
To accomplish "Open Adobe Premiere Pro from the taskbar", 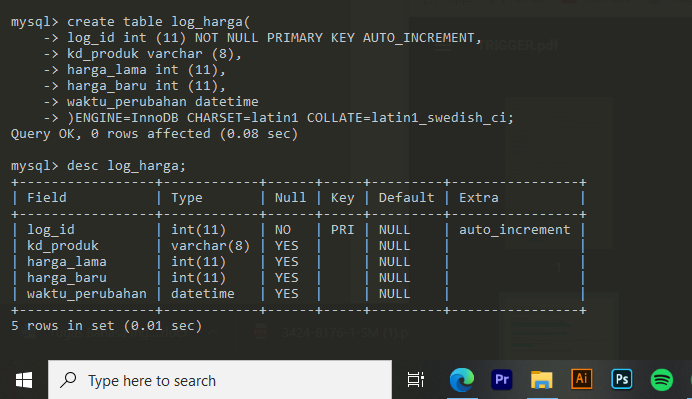I will coord(502,380).
